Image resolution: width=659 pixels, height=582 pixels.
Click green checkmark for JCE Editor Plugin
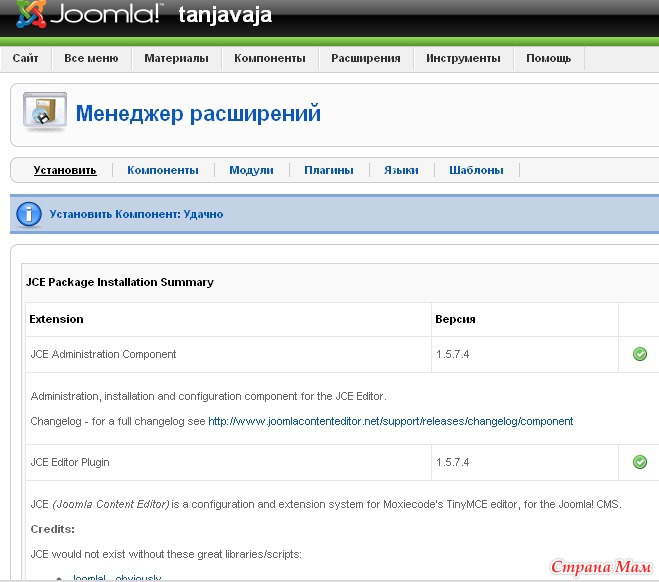640,462
